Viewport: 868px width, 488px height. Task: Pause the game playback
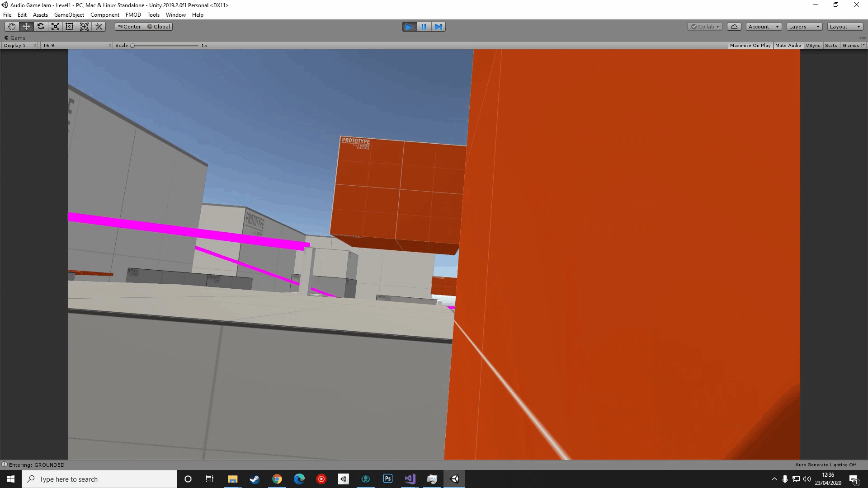pyautogui.click(x=424, y=27)
